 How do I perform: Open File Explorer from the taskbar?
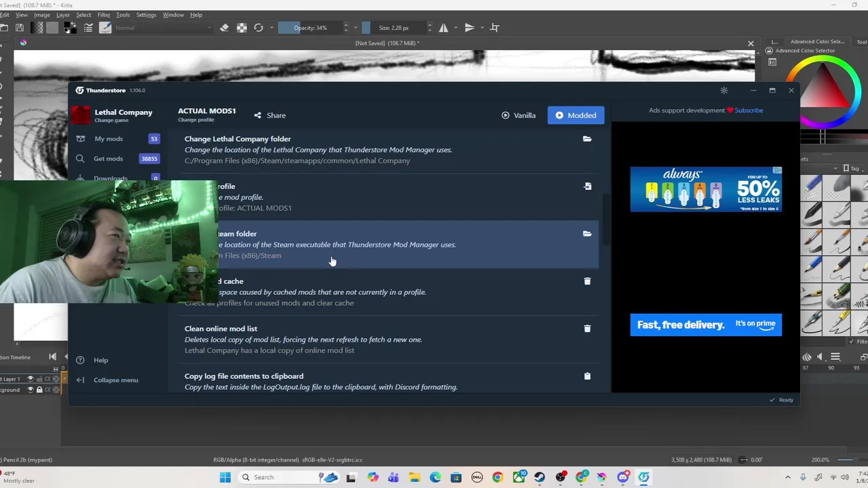[414, 477]
